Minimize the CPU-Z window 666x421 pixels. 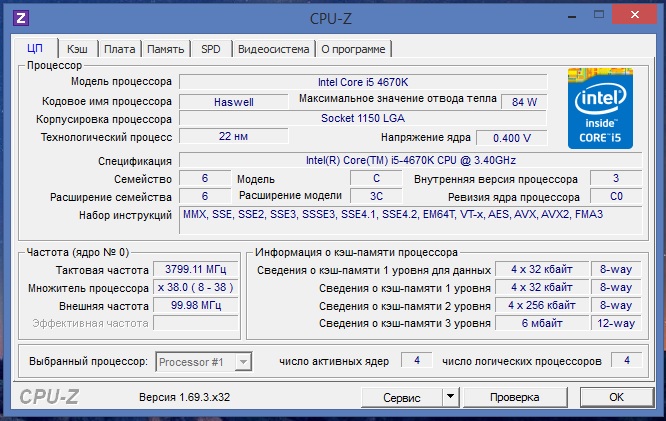(572, 16)
